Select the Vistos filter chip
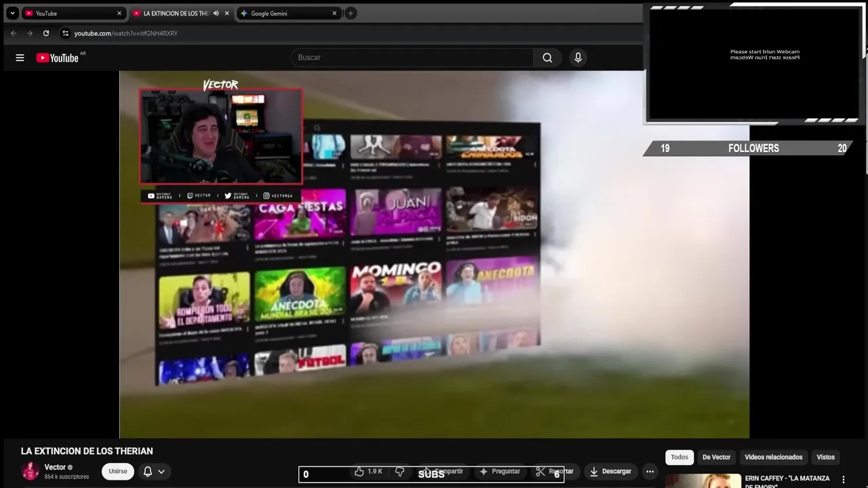The image size is (868, 488). click(825, 457)
